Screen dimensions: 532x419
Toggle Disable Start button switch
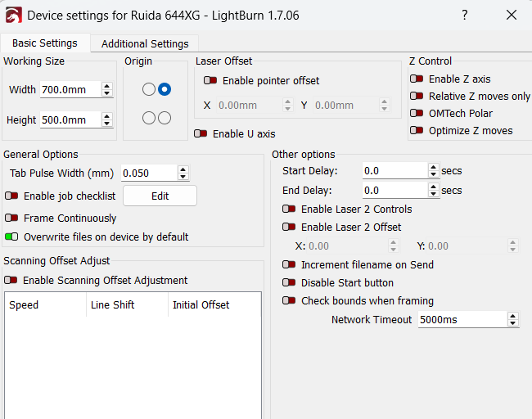tap(289, 282)
